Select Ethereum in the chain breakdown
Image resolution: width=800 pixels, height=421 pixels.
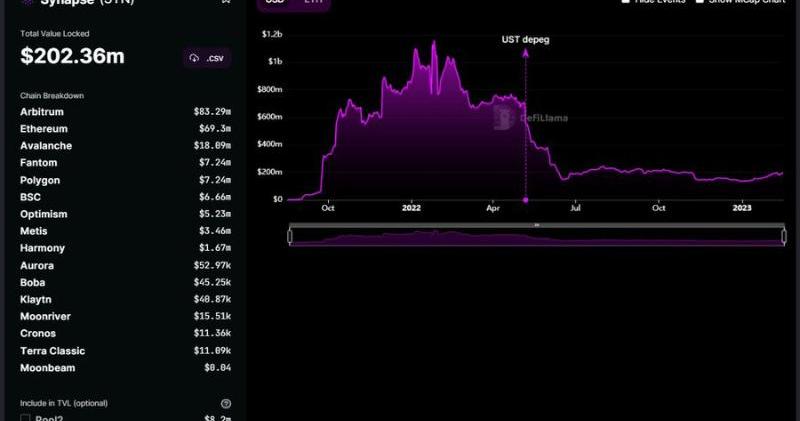click(x=44, y=129)
